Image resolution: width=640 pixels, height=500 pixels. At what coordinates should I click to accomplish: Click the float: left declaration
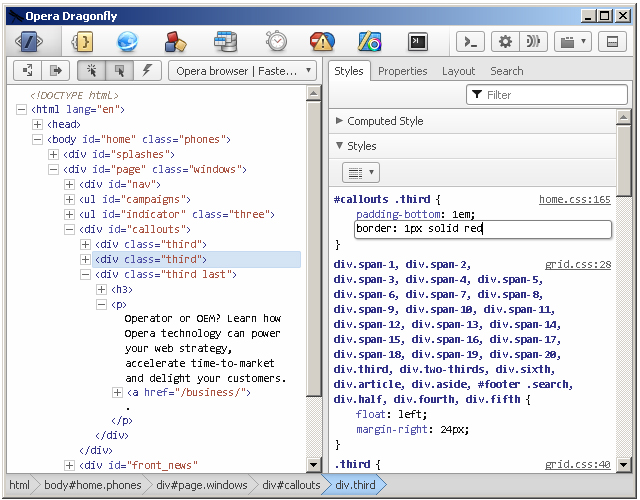click(391, 414)
